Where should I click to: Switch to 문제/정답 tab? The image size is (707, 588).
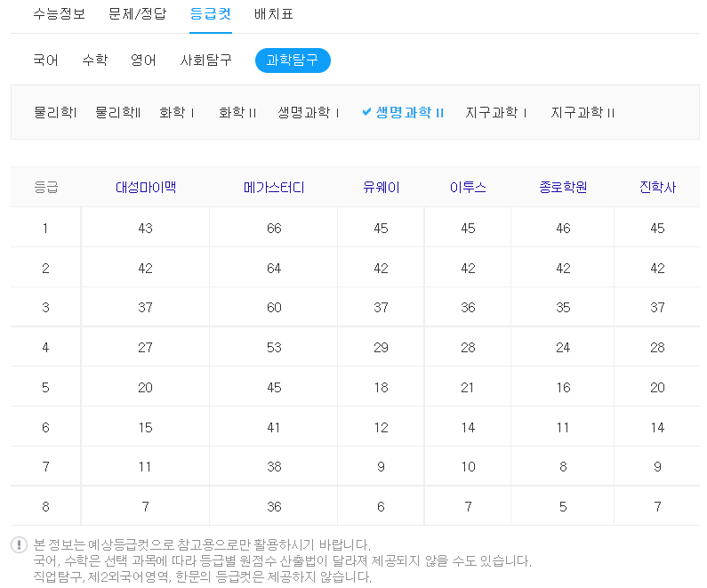click(x=138, y=14)
